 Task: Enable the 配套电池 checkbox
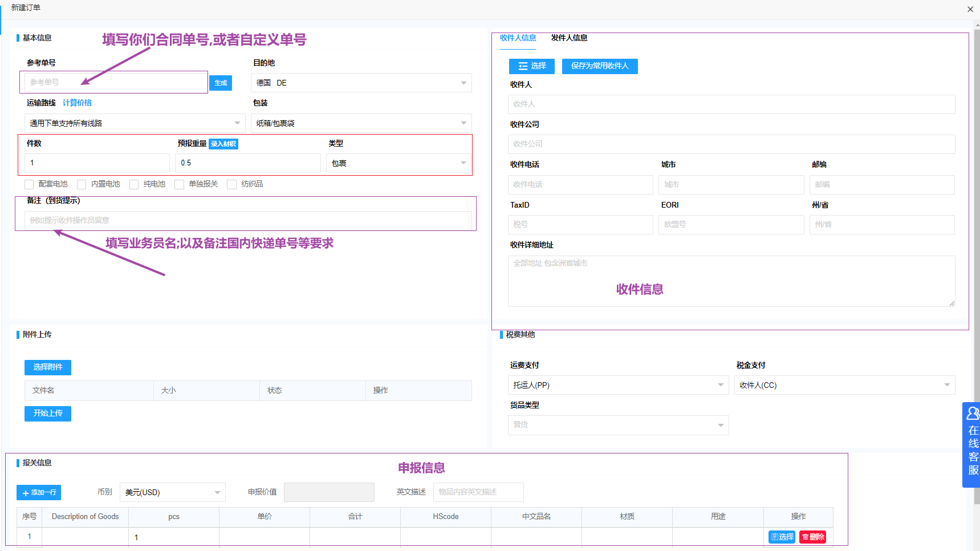click(x=29, y=184)
